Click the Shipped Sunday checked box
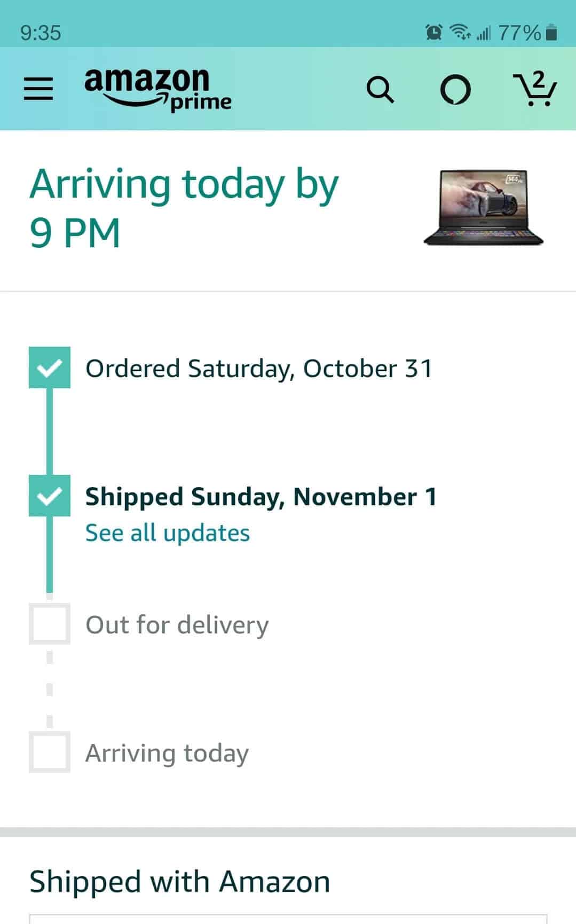The height and width of the screenshot is (924, 576). pos(50,496)
